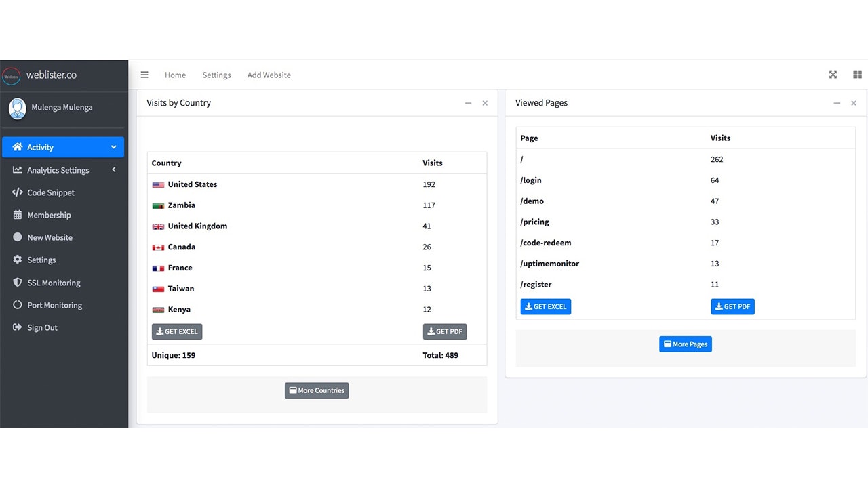Download country visits with GET PDF
868x488 pixels.
[445, 331]
